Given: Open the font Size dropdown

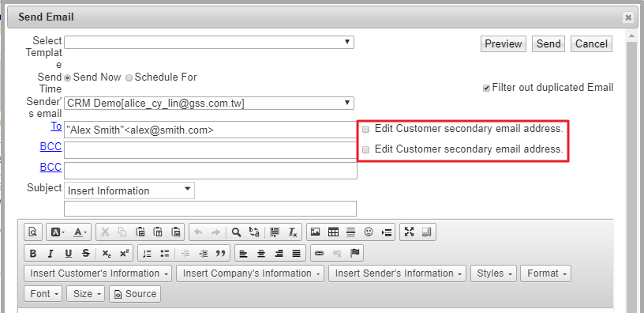Looking at the screenshot, I should pyautogui.click(x=85, y=294).
